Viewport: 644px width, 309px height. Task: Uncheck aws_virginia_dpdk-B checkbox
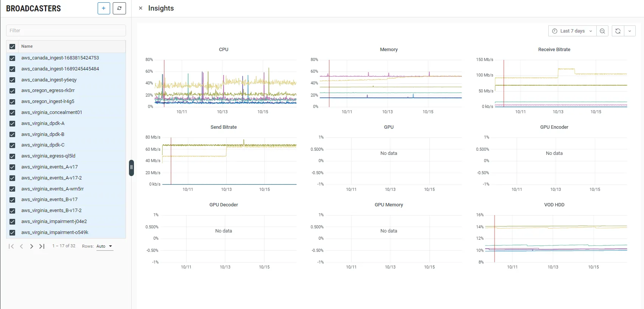(12, 134)
